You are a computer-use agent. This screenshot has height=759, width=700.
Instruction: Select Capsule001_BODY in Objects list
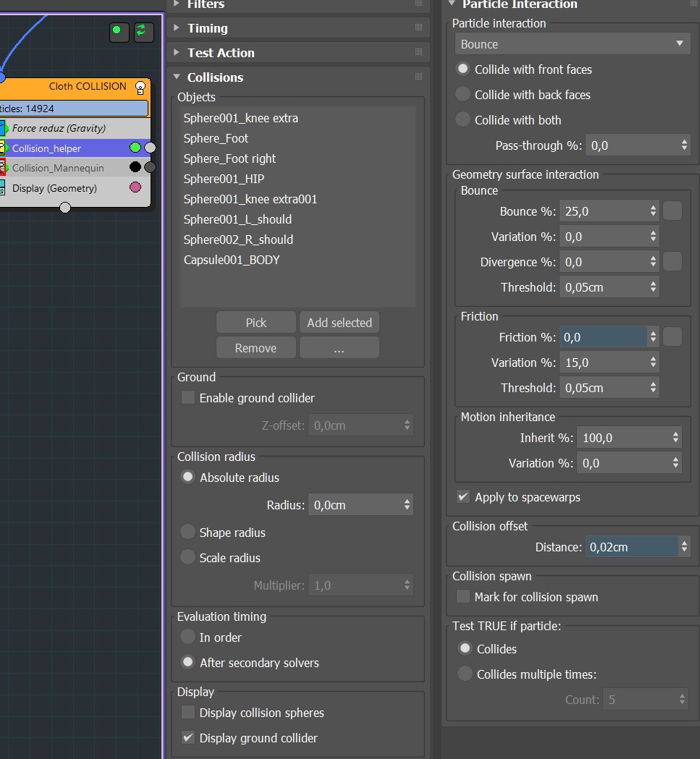(232, 260)
